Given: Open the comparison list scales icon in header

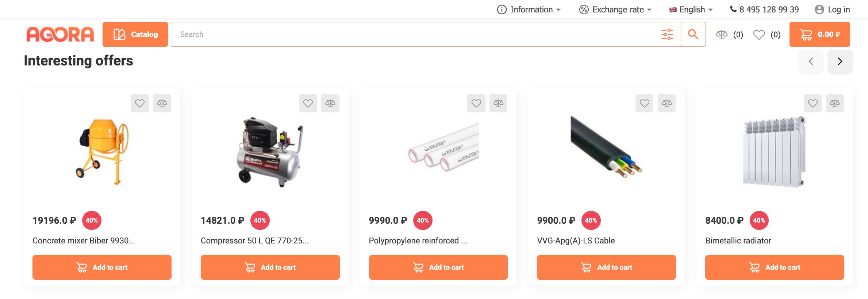Looking at the screenshot, I should tap(721, 34).
